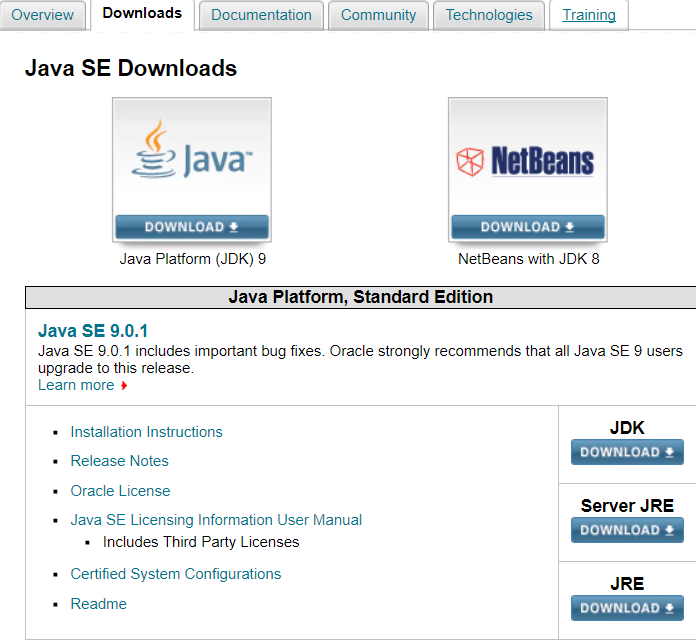
Task: Click the 'Java Platform (JDK) 9' caption
Action: [x=193, y=259]
